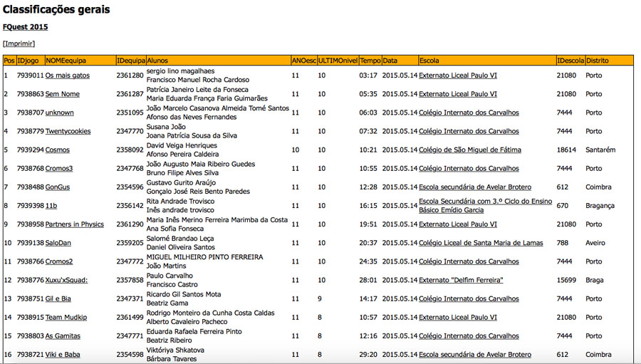Viewport: 641px width, 364px height.
Task: Select the time value 29:20
Action: (x=368, y=355)
